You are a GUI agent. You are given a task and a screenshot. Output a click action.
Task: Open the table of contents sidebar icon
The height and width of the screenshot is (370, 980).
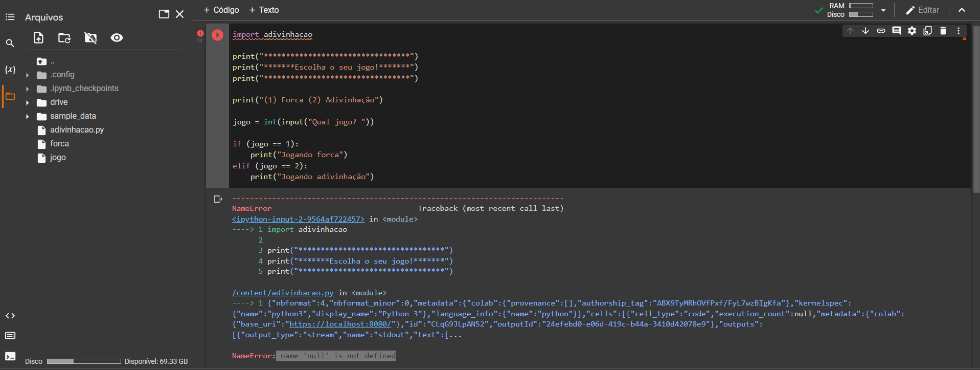pyautogui.click(x=10, y=17)
